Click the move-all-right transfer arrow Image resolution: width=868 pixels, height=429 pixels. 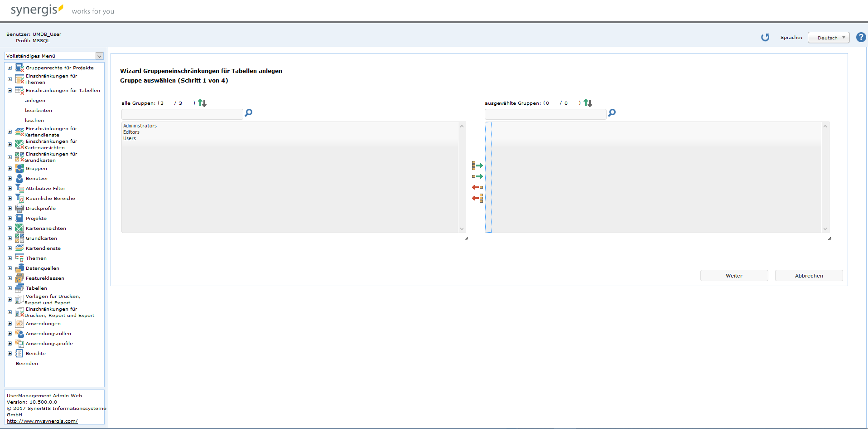pyautogui.click(x=477, y=165)
